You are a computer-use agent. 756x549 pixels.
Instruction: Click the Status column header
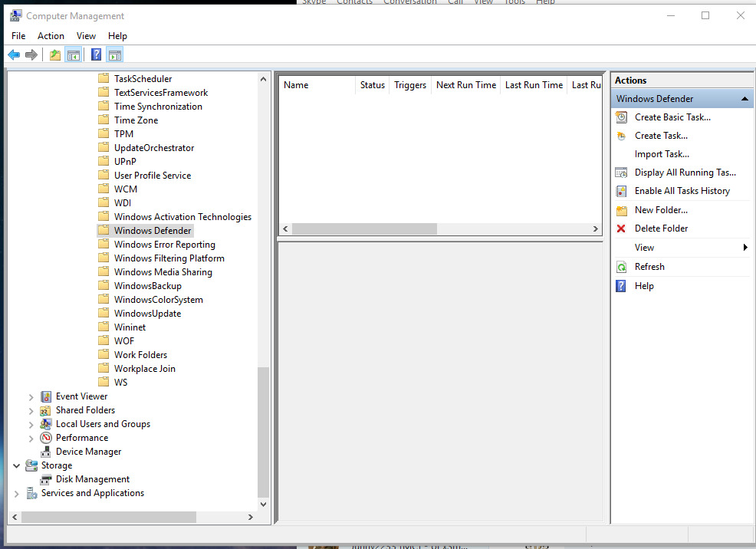point(372,85)
